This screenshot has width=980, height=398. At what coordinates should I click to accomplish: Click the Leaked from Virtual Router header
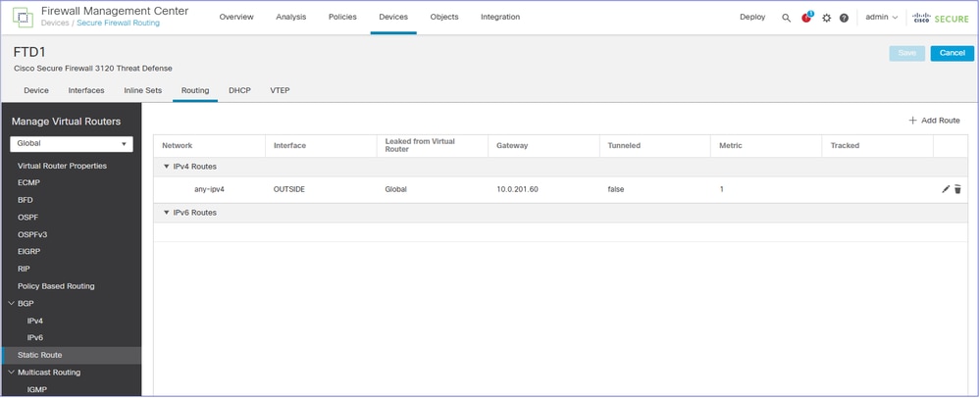click(420, 146)
